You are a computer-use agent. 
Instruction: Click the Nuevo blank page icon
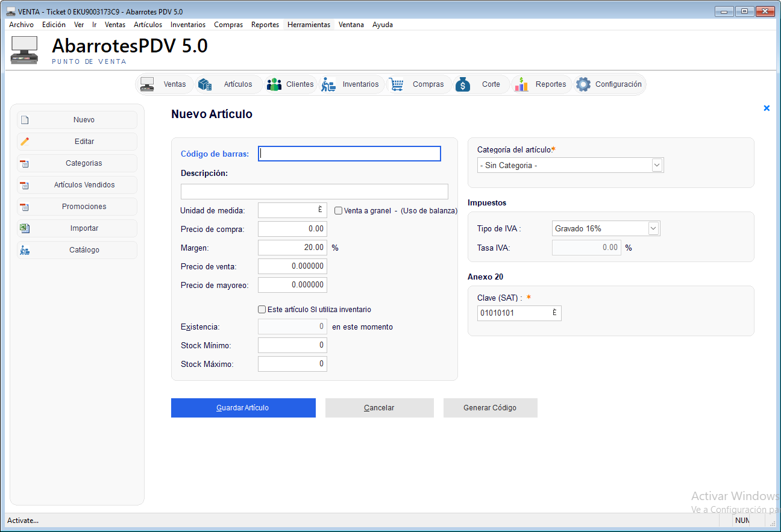tap(25, 120)
